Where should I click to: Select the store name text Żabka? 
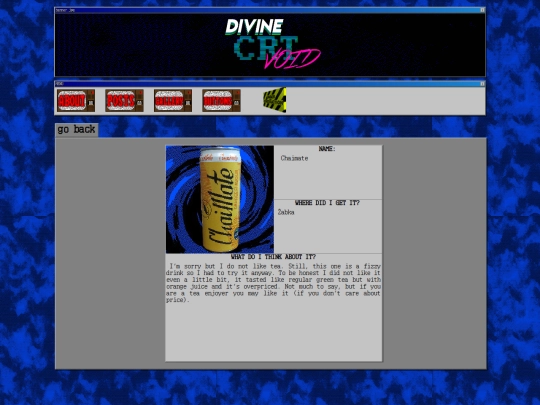[x=286, y=212]
